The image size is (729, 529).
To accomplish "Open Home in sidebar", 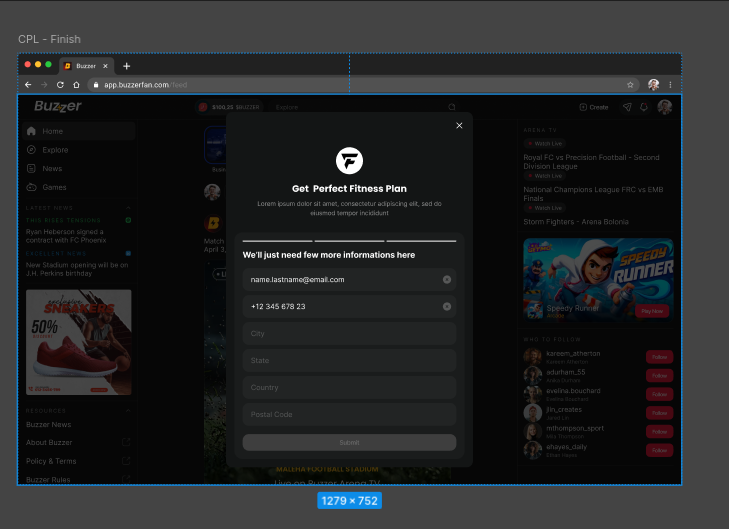I will pos(78,131).
